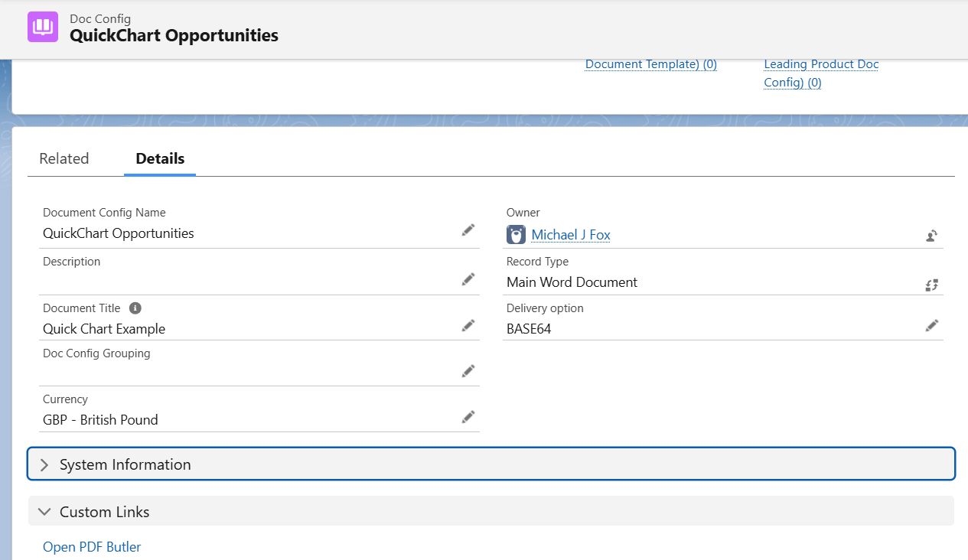Open Michael J Fox owner link
Image resolution: width=968 pixels, height=560 pixels.
click(571, 235)
